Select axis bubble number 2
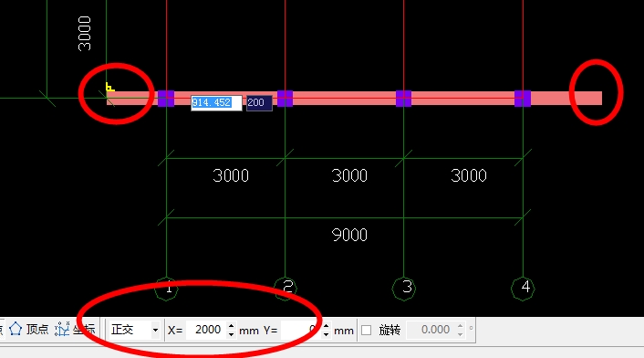The width and height of the screenshot is (644, 358). point(285,289)
